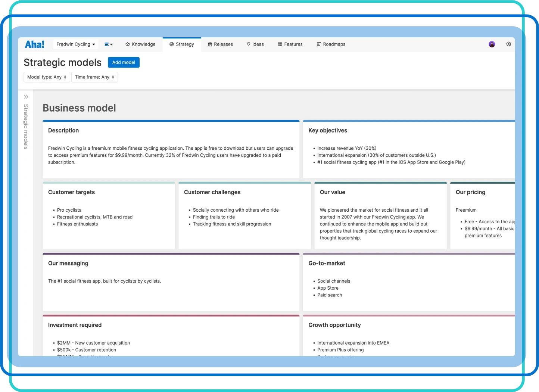This screenshot has height=392, width=539.
Task: Click the Business model heading
Action: click(79, 108)
